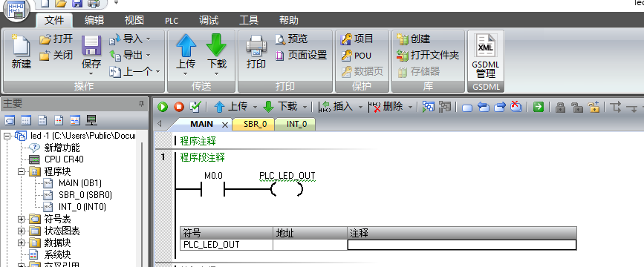Open the toolbar 插入 dropdown arrow

click(360, 108)
